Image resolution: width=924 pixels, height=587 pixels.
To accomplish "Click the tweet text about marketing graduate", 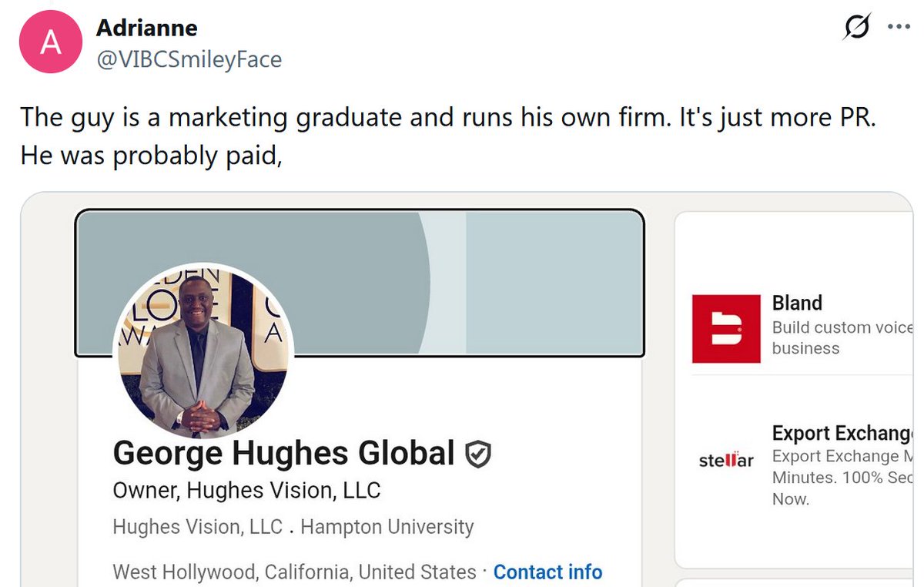I will click(448, 137).
